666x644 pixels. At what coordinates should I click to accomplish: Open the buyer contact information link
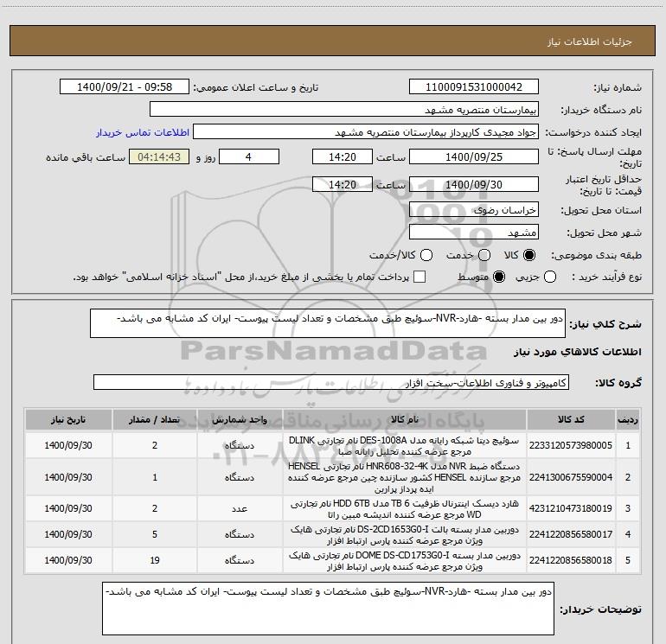point(143,132)
